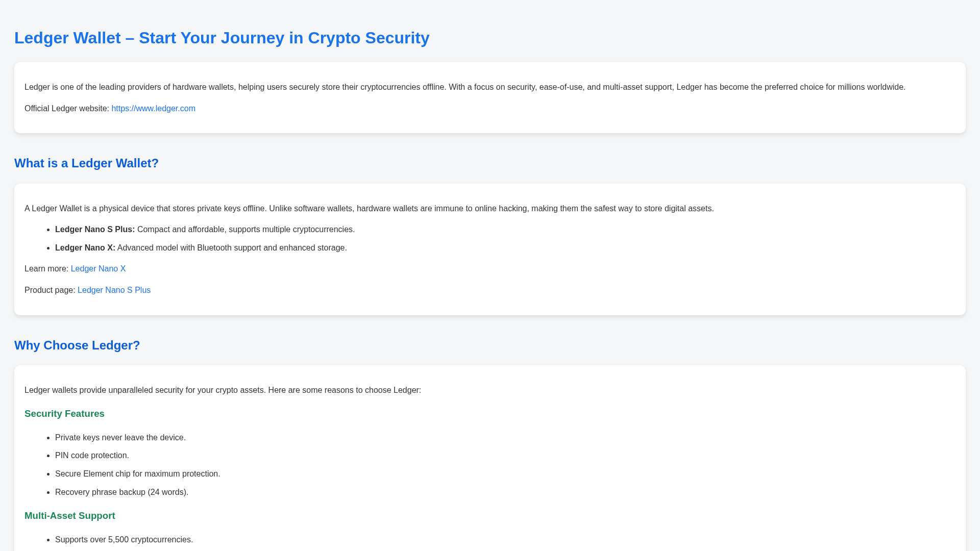Click the paragraph starting 'Ledger is one of the leading'
The width and height of the screenshot is (980, 551).
[465, 87]
